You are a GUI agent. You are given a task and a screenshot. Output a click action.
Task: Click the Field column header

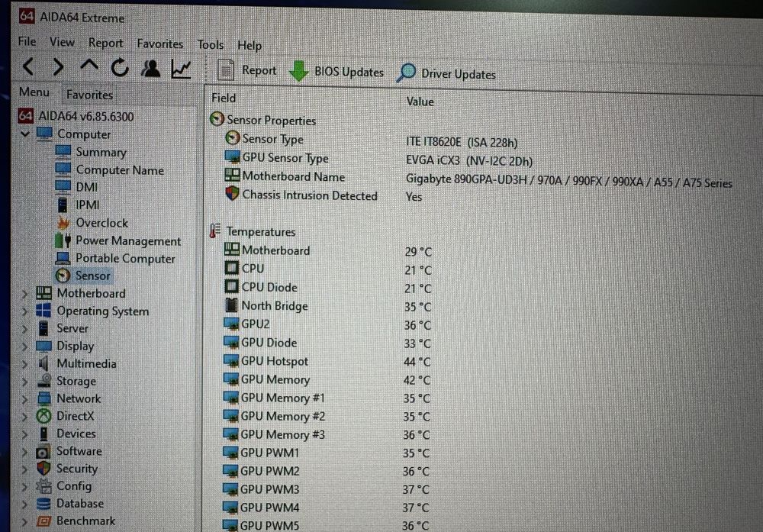pyautogui.click(x=224, y=98)
